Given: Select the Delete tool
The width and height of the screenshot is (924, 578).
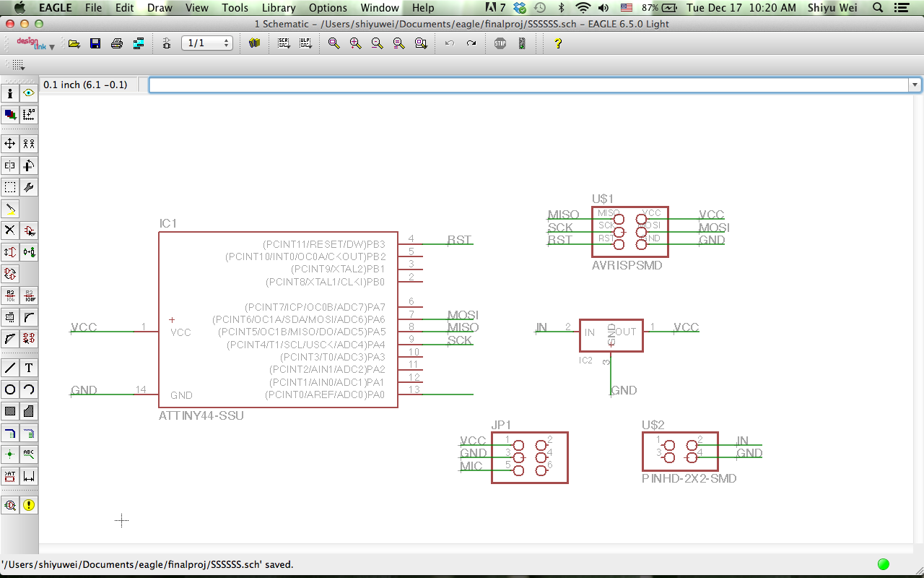Looking at the screenshot, I should [x=10, y=230].
